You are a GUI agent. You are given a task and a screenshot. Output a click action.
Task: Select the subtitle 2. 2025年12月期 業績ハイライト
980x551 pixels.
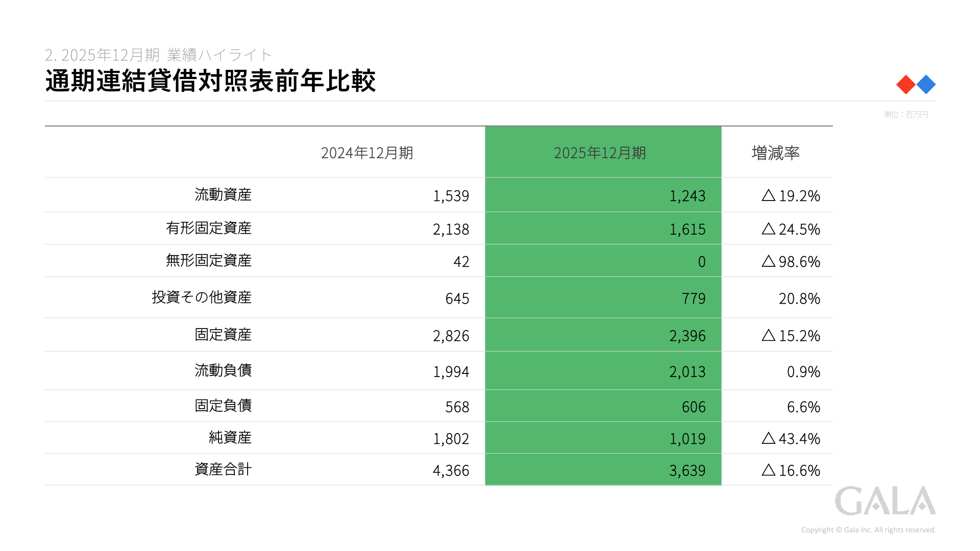[159, 55]
